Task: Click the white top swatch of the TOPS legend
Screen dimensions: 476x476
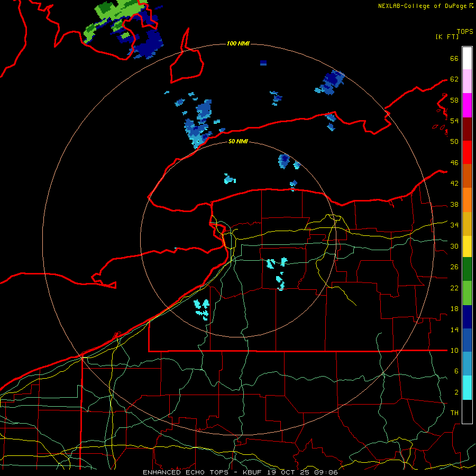Action: click(x=467, y=58)
